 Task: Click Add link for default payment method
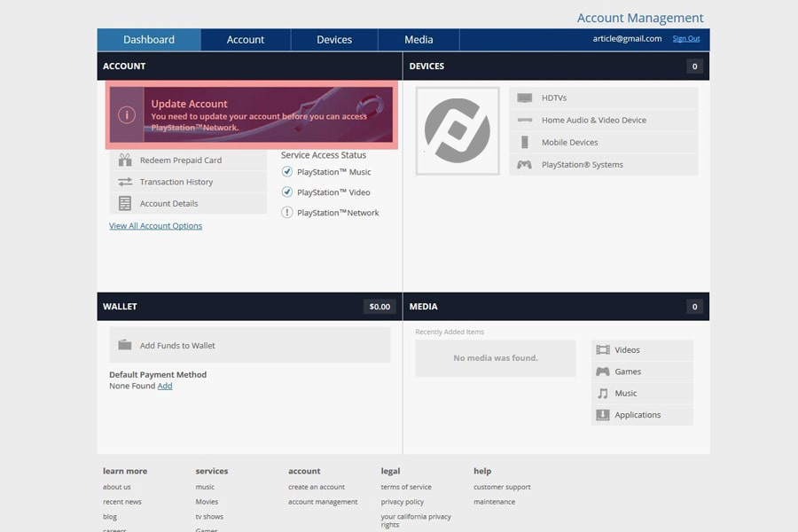click(165, 386)
